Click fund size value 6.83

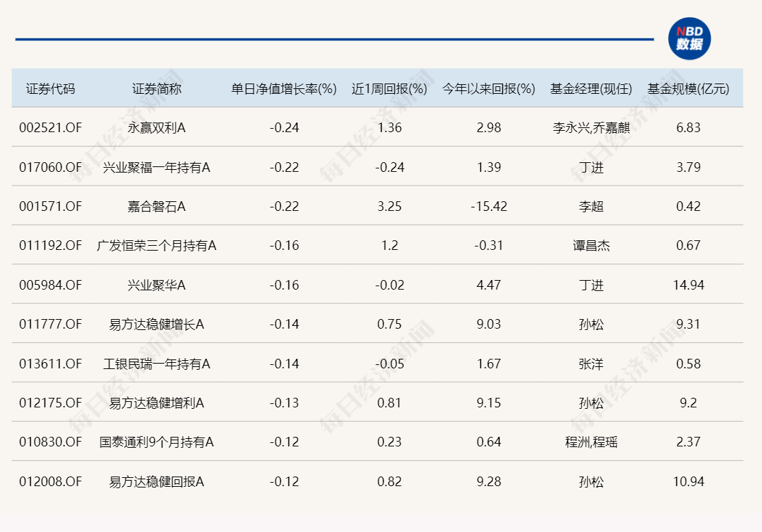688,127
